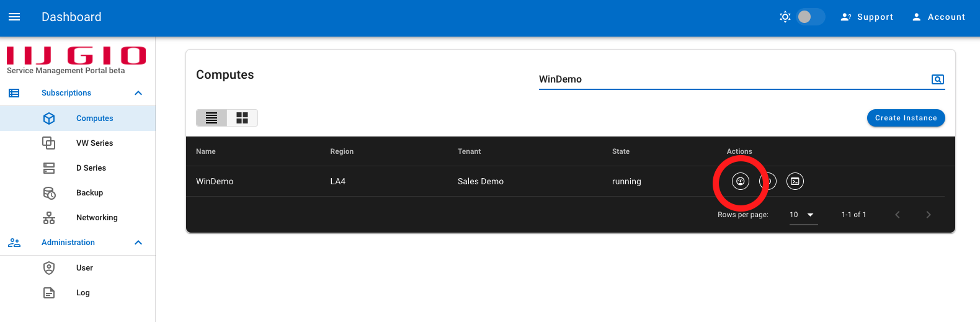Viewport: 980px width, 322px height.
Task: Switch to grid view
Action: (242, 118)
